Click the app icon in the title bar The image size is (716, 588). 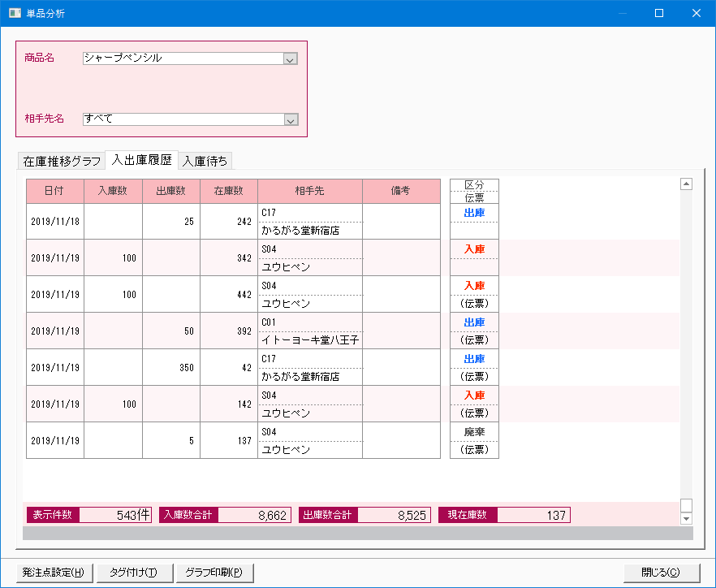click(14, 13)
